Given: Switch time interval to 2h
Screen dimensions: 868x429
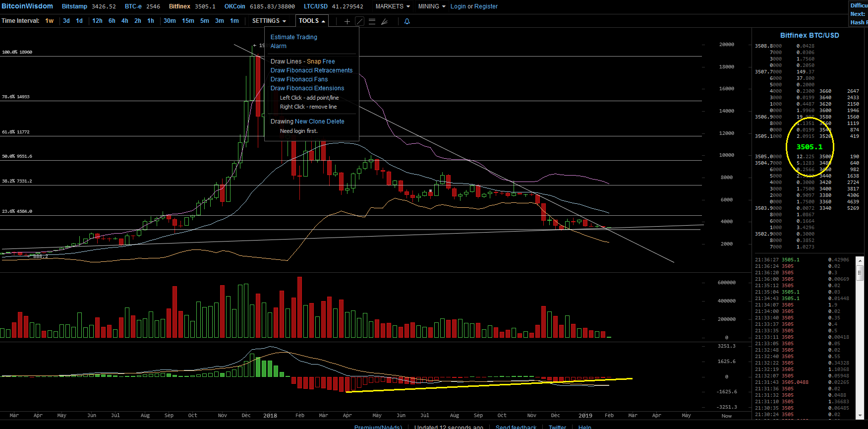Looking at the screenshot, I should click(x=138, y=21).
